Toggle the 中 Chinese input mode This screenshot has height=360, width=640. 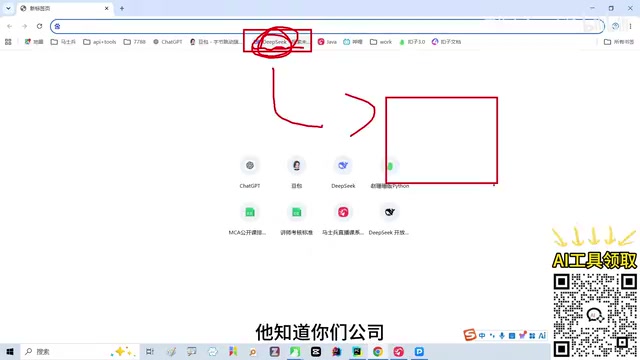click(482, 336)
